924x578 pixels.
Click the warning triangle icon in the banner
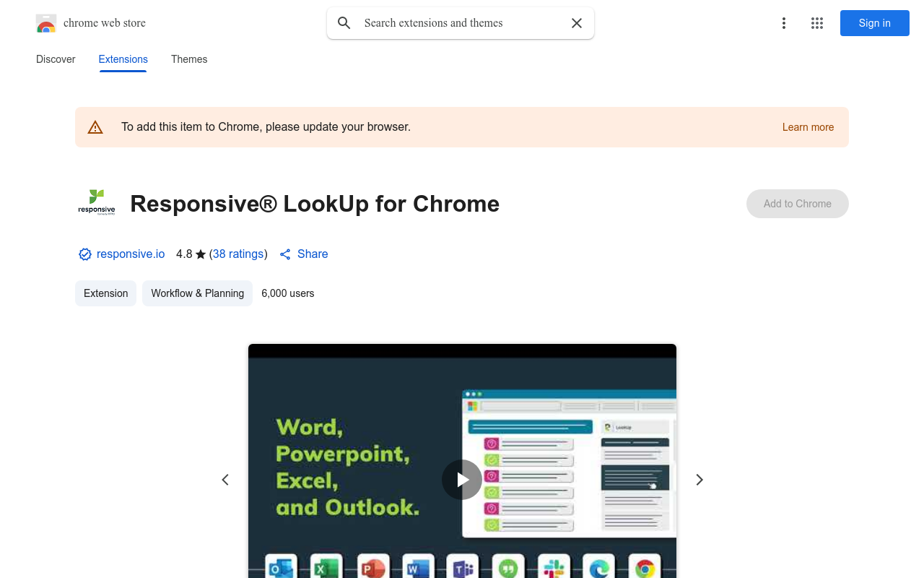pyautogui.click(x=95, y=127)
